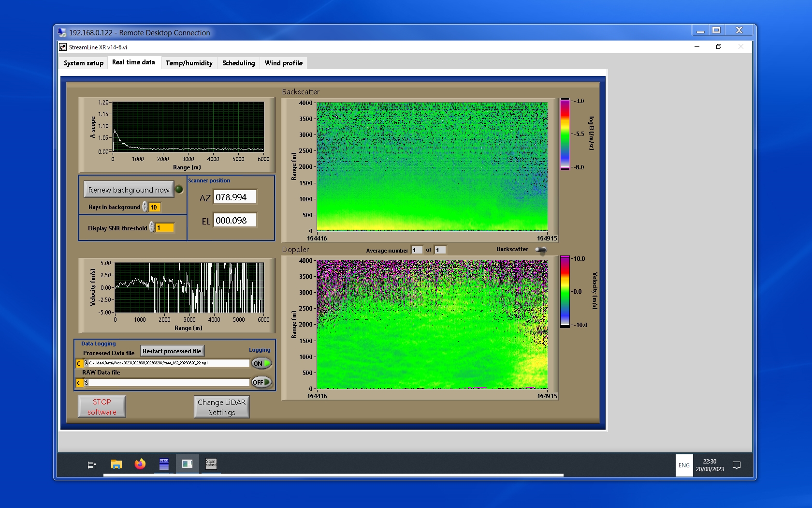The image size is (812, 508).
Task: Click the processed data file path field
Action: point(168,363)
